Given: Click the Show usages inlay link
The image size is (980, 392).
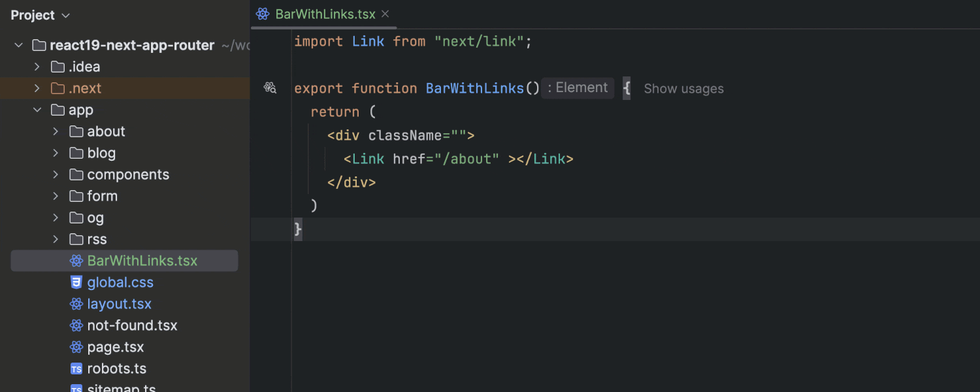Looking at the screenshot, I should [683, 89].
